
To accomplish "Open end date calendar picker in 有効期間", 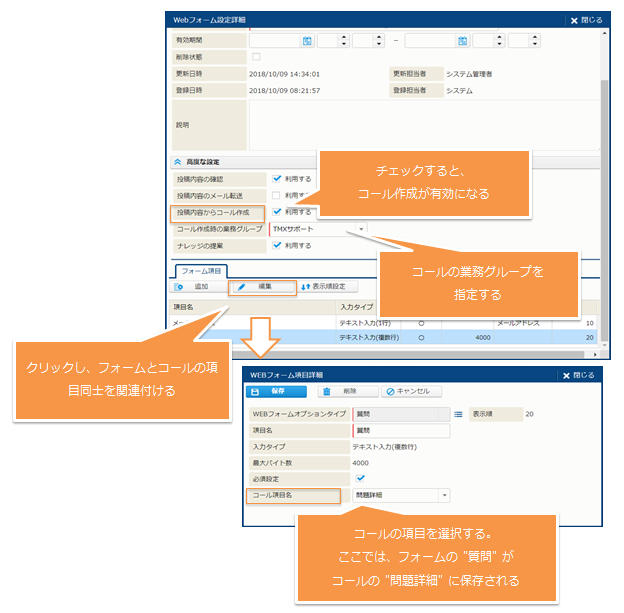I will pos(463,41).
